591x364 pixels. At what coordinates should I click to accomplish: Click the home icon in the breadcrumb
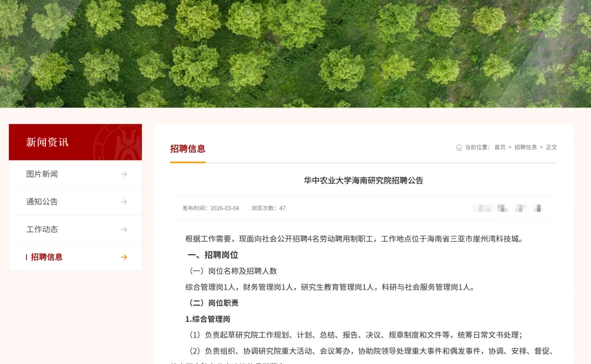[459, 147]
